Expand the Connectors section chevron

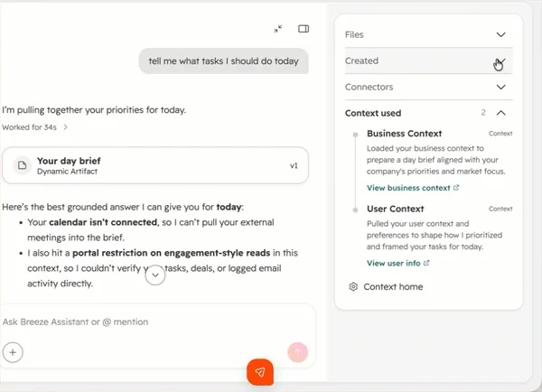(500, 87)
